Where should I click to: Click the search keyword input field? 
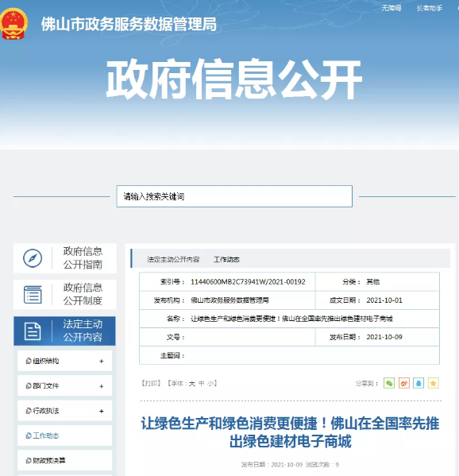tap(234, 196)
